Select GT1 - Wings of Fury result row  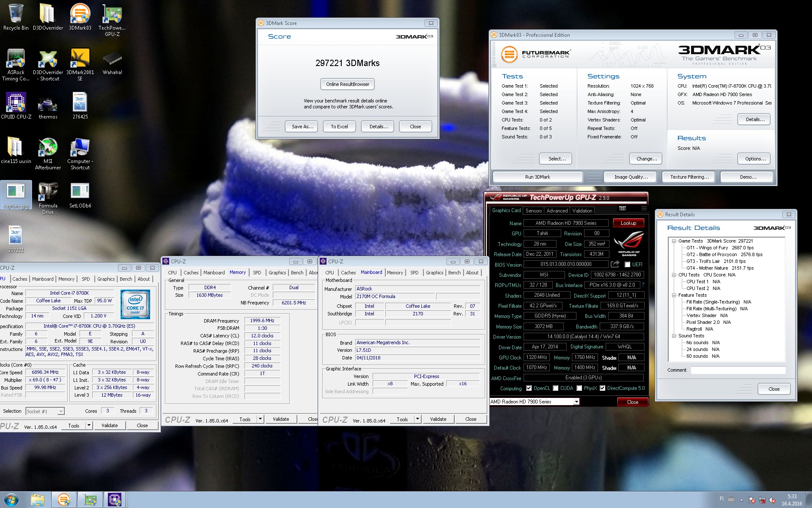click(x=720, y=248)
